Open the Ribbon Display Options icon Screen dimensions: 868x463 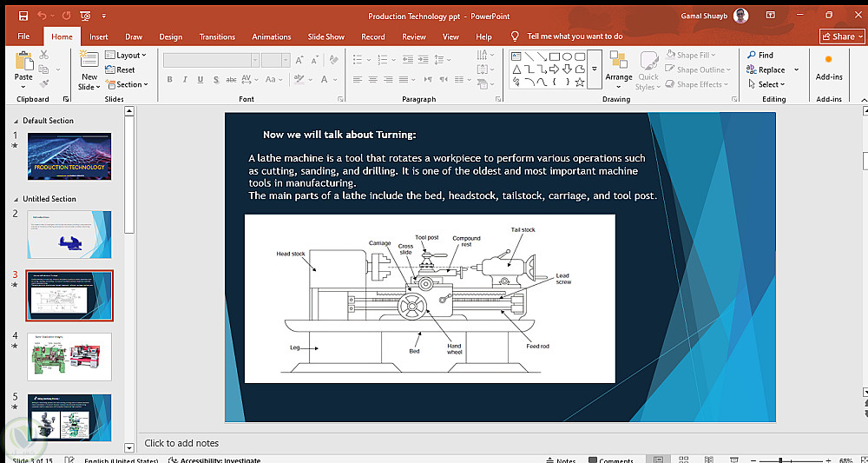[x=770, y=16]
